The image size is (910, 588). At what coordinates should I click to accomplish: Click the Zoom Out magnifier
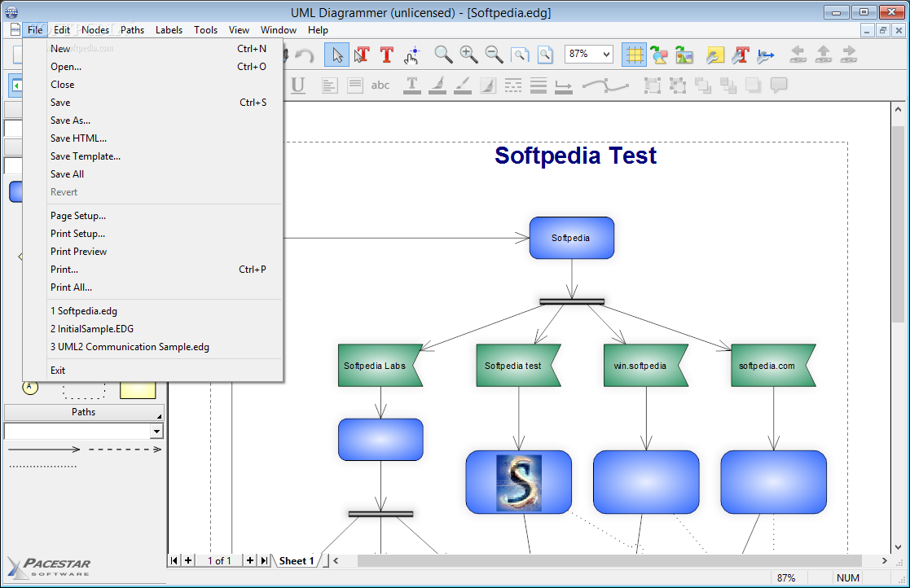(x=494, y=55)
